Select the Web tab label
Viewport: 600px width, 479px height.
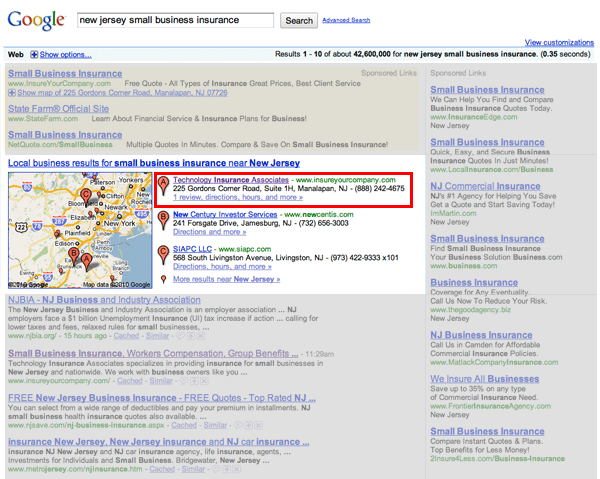click(16, 55)
